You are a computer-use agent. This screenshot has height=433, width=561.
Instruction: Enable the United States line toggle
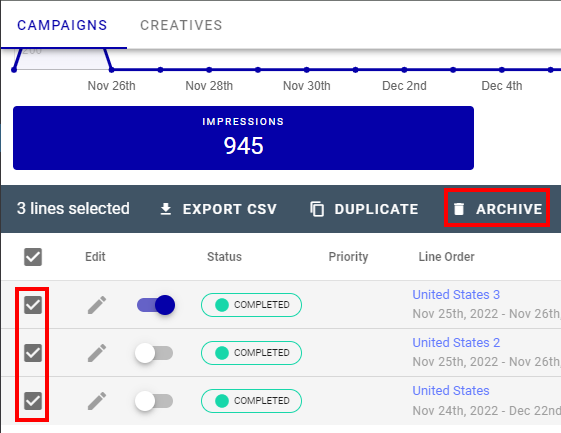click(154, 401)
